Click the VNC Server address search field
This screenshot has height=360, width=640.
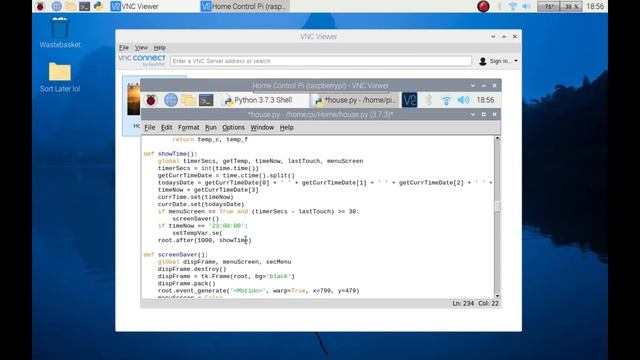tap(321, 61)
